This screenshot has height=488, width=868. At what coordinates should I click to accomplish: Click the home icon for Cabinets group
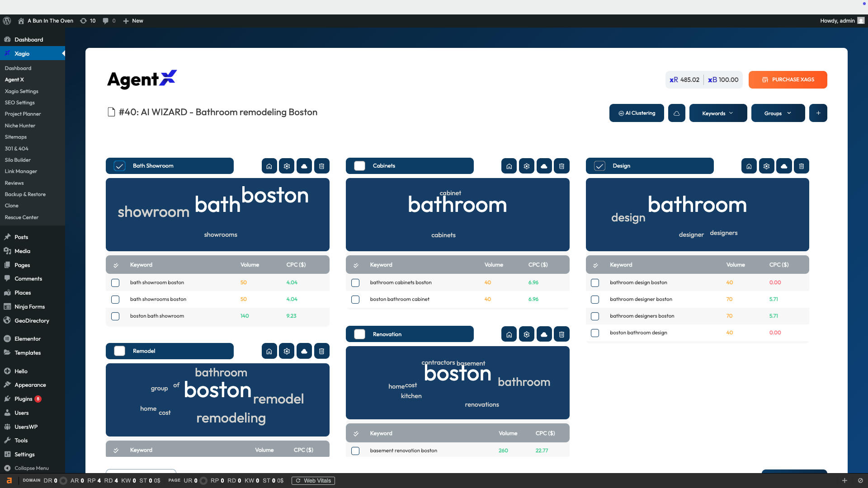pos(509,166)
